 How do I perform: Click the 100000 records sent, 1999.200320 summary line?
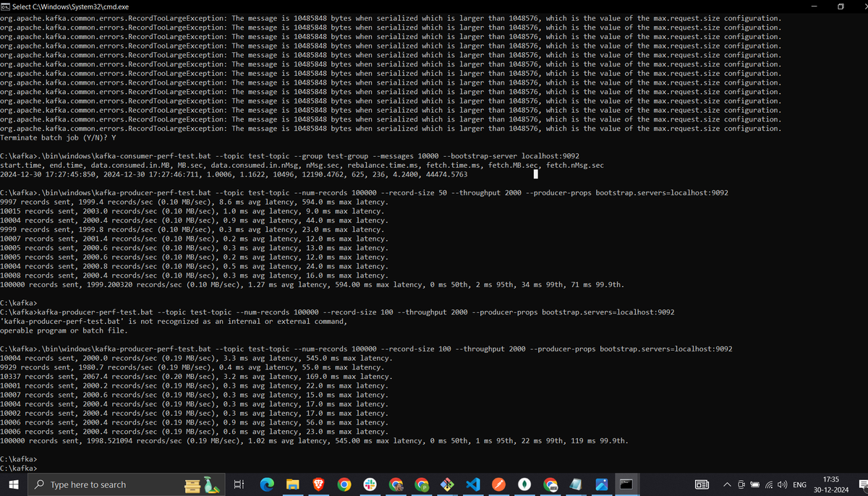coord(312,285)
